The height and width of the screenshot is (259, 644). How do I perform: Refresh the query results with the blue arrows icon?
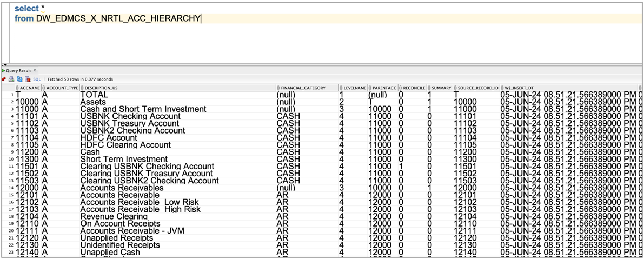click(x=19, y=79)
